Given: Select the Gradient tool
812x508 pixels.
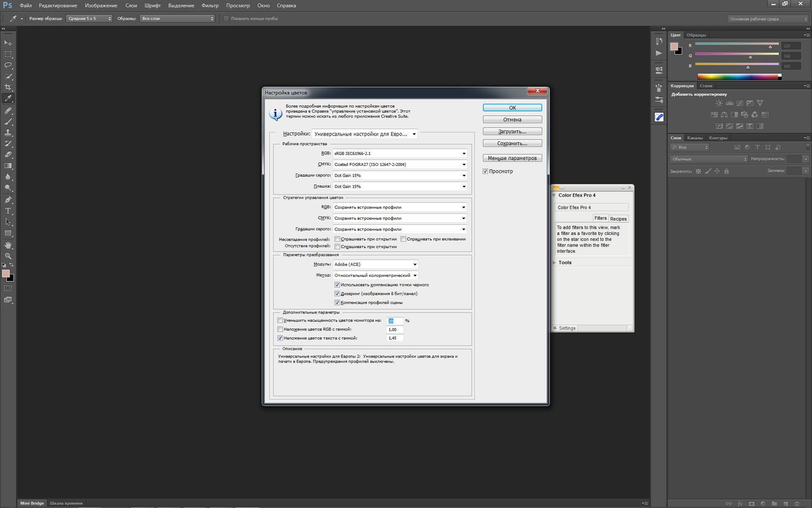Looking at the screenshot, I should pos(8,166).
